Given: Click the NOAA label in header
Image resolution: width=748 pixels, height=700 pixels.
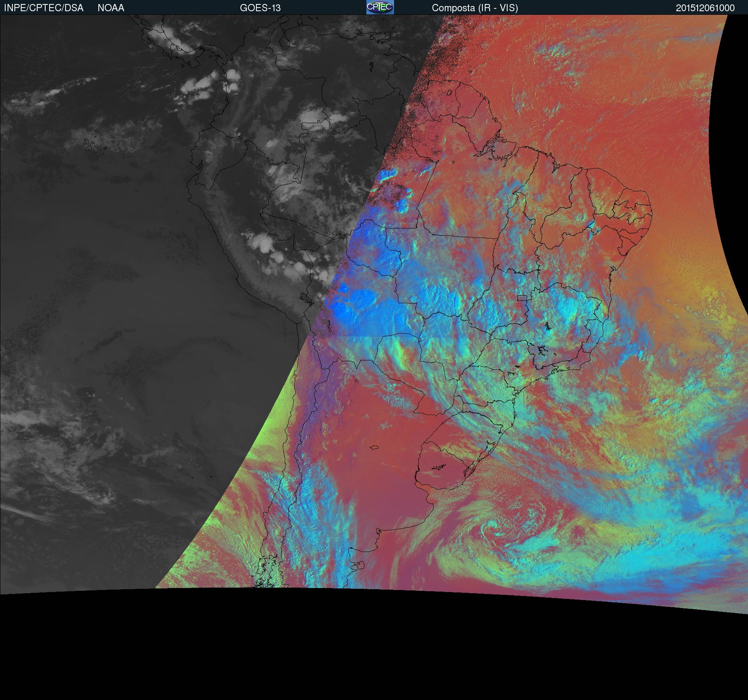Looking at the screenshot, I should [x=111, y=8].
